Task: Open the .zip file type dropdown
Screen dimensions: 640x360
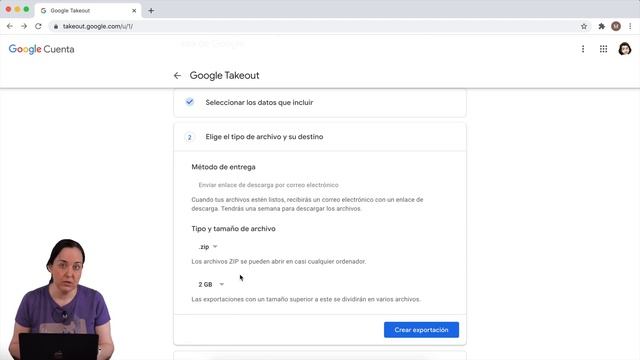Action: coord(208,247)
